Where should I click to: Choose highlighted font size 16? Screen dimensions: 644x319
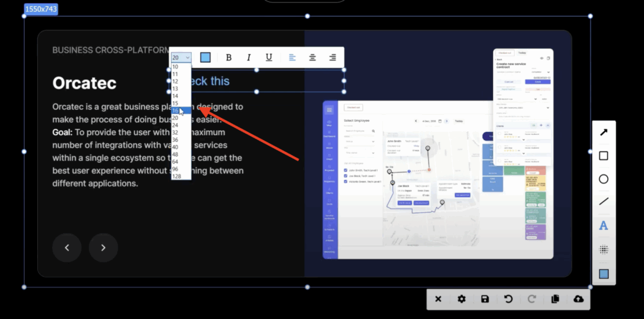point(181,111)
